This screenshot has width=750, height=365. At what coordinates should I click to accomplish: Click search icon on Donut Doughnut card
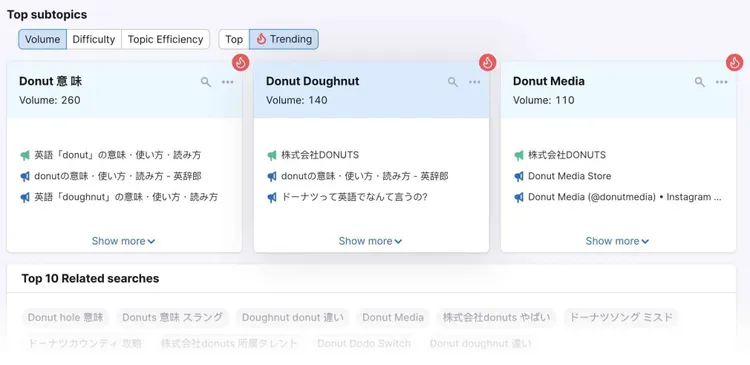tap(452, 82)
